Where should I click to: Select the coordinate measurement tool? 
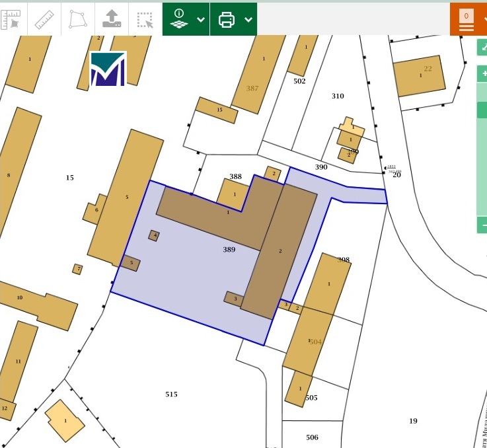[11, 19]
